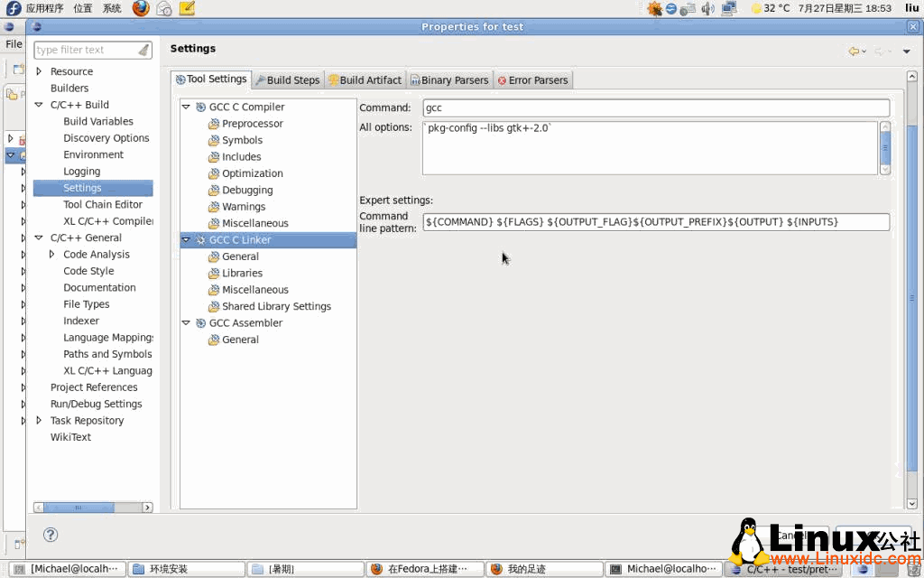Click the Cancel button

[792, 535]
